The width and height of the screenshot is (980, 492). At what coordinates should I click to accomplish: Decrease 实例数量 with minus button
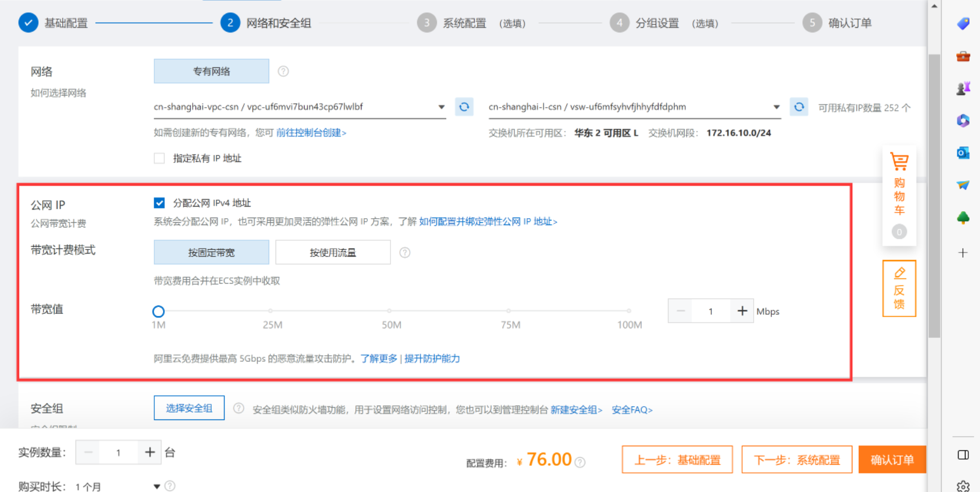88,452
